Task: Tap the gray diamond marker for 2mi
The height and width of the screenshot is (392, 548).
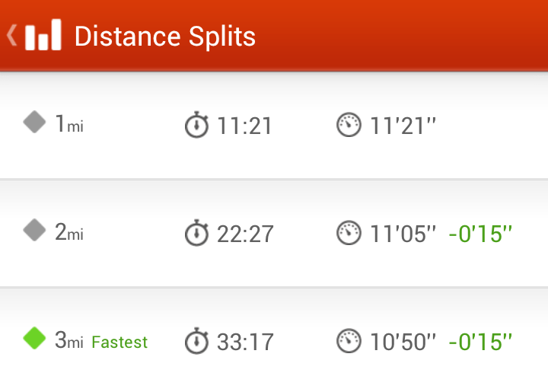Action: coord(34,230)
